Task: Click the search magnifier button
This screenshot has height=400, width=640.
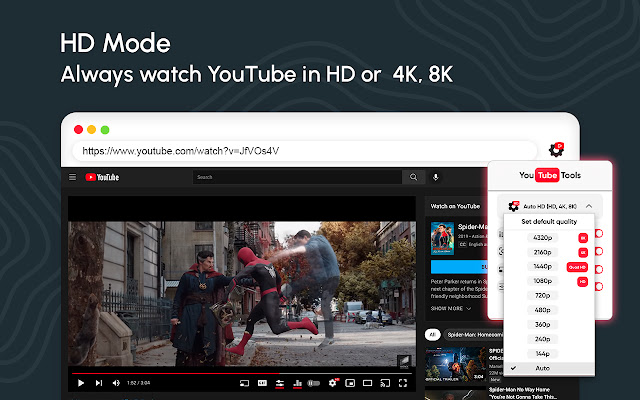Action: [413, 177]
